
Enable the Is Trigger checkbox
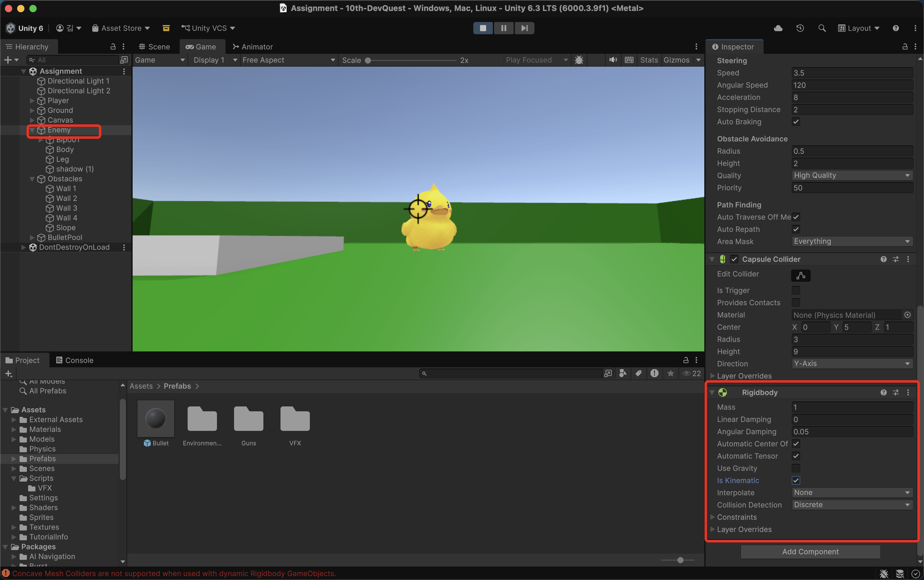[796, 290]
